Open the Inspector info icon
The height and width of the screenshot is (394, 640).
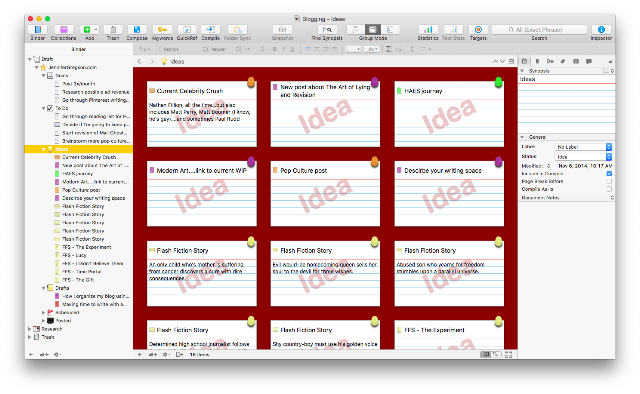point(601,29)
